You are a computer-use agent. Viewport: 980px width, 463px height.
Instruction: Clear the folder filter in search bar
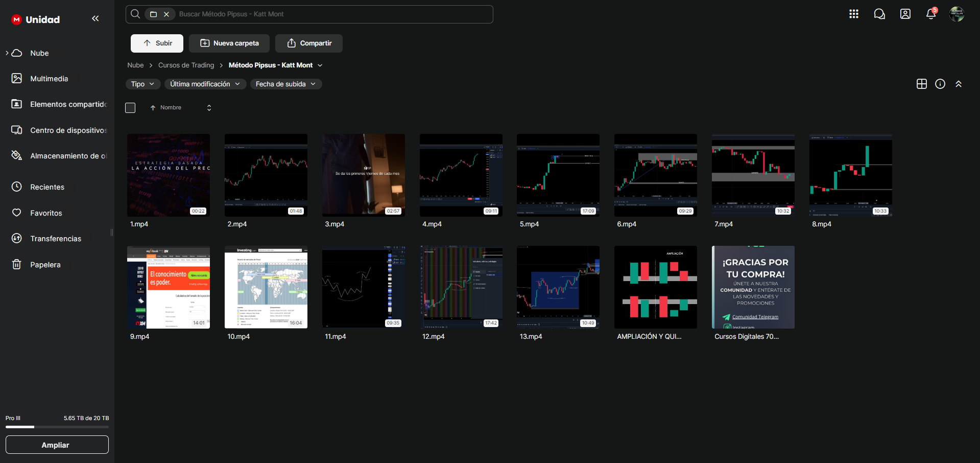coord(166,14)
